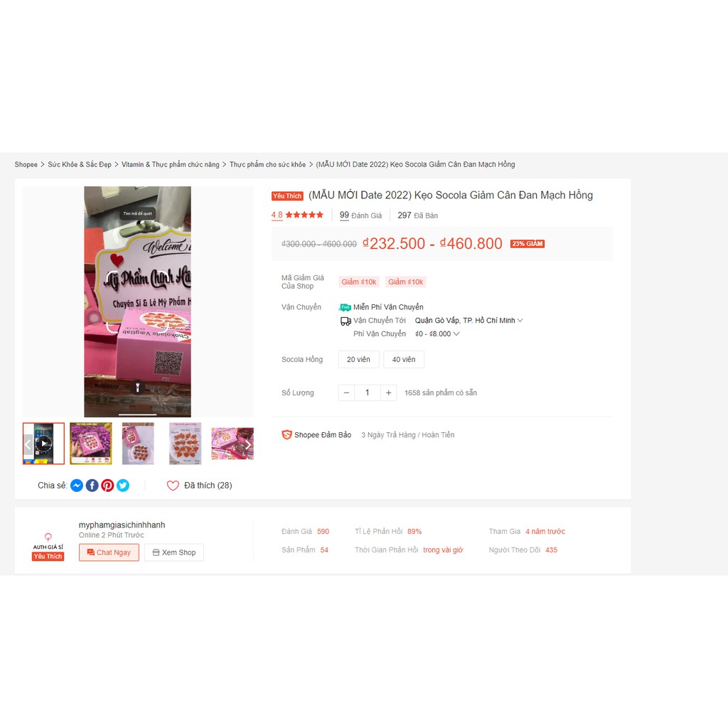Select the 40 viên option
The width and height of the screenshot is (728, 728).
(x=404, y=359)
